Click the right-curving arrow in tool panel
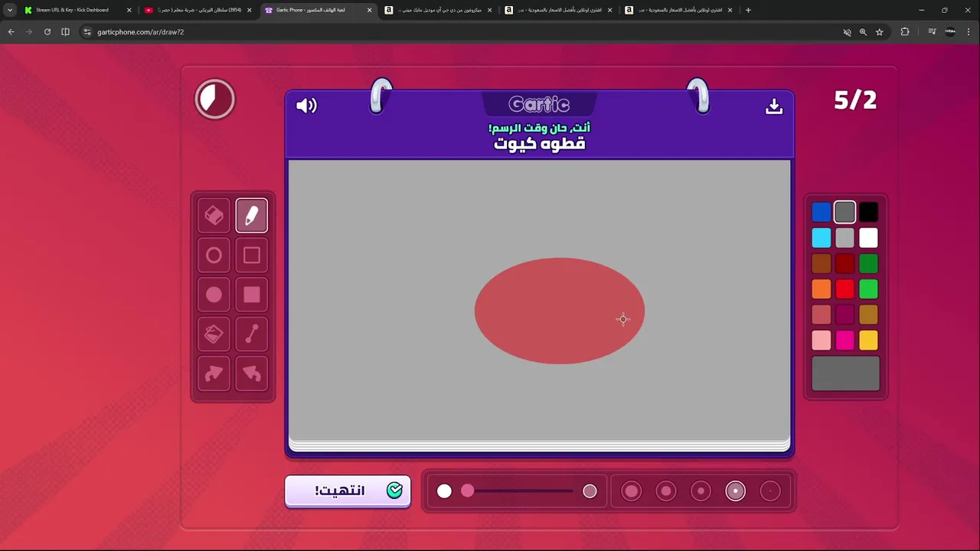The width and height of the screenshot is (980, 551). coord(214,373)
